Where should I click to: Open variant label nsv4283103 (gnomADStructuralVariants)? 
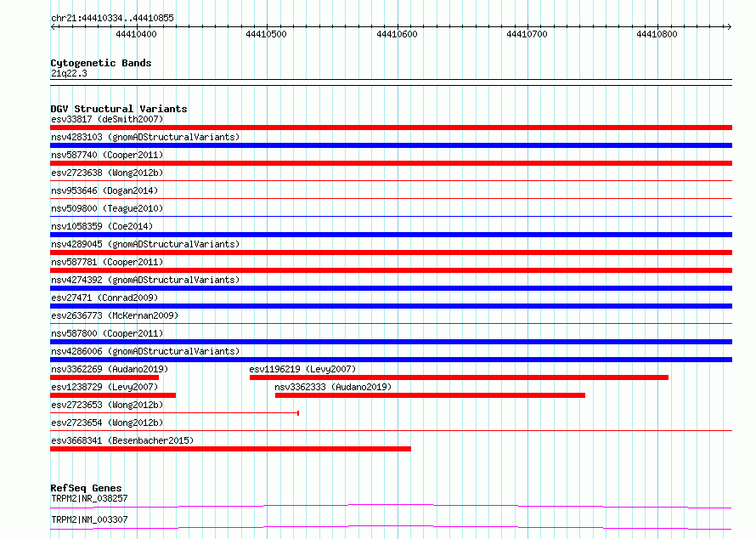(145, 137)
